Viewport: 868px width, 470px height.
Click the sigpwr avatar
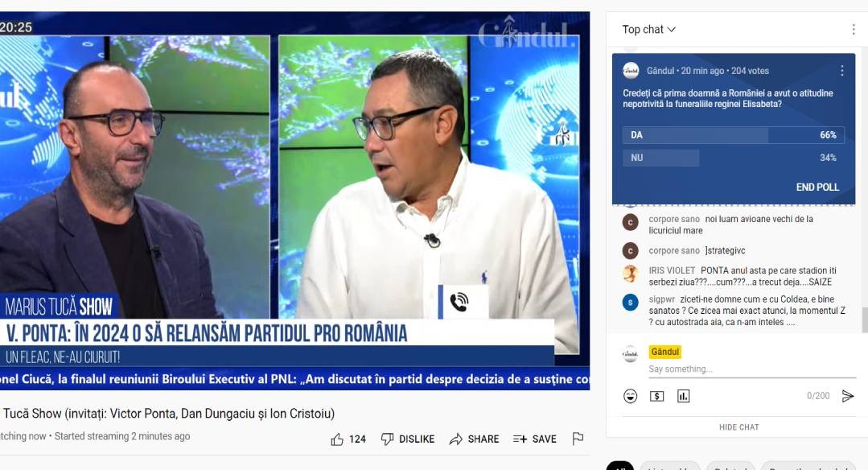coord(631,303)
